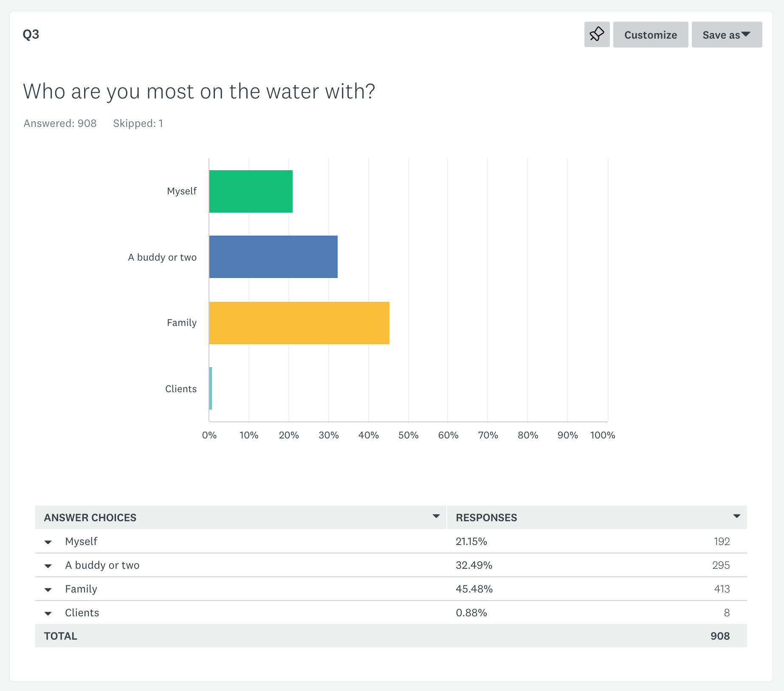784x691 pixels.
Task: Click the Q3 question label
Action: [x=31, y=34]
